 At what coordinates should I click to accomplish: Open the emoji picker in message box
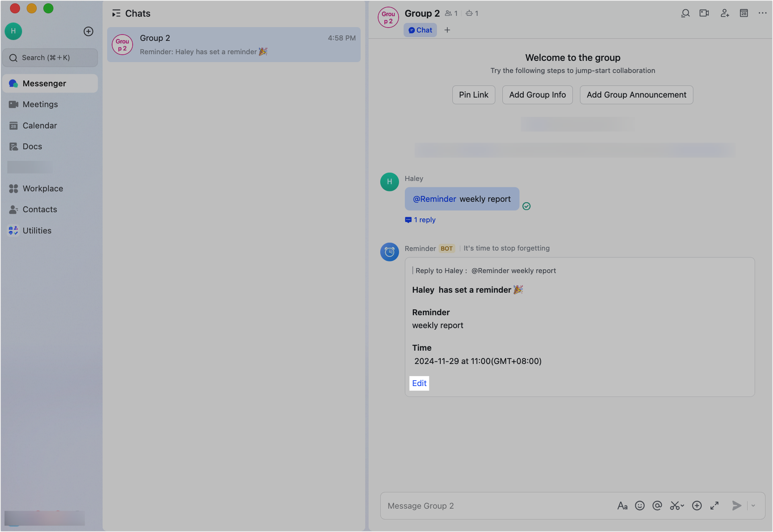pos(640,506)
